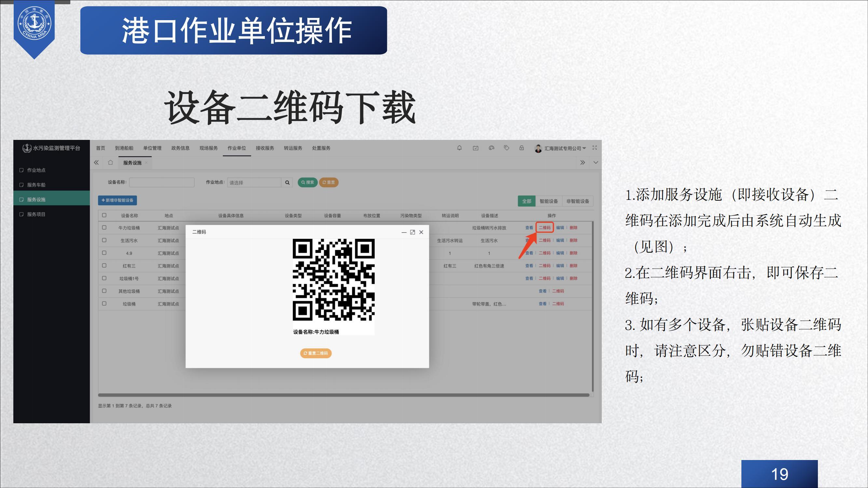Click the tag icon in header

tap(506, 148)
